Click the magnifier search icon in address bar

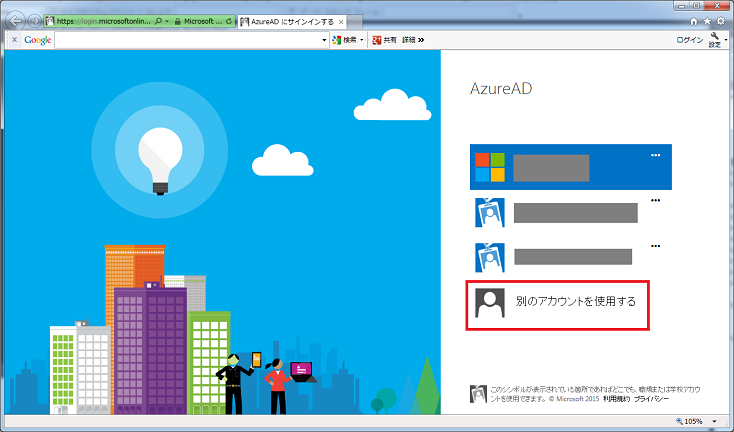[158, 21]
